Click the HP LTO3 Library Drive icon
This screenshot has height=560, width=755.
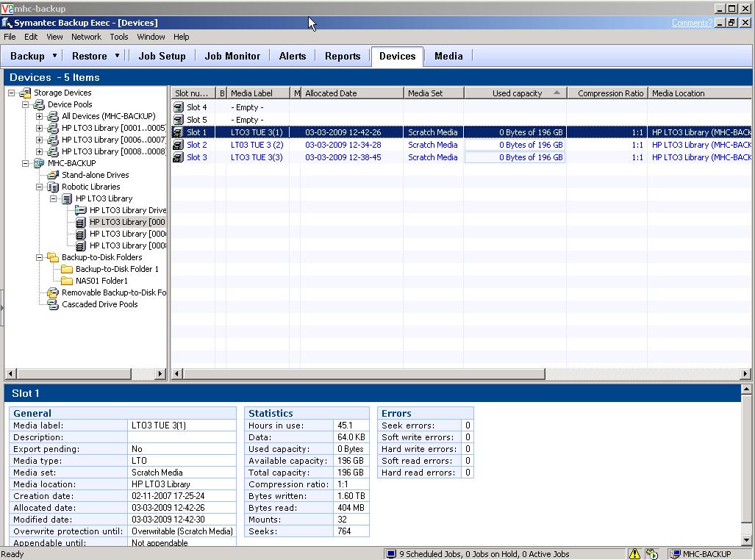click(x=81, y=210)
